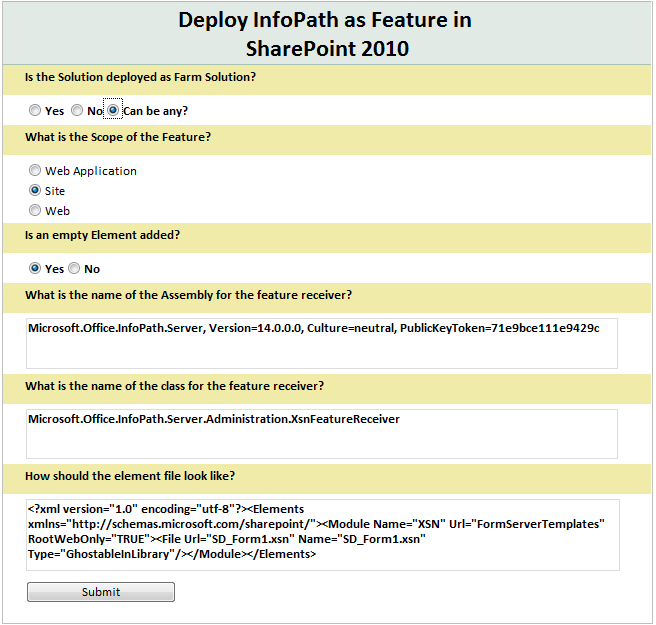The width and height of the screenshot is (656, 625).
Task: Choose Yes for empty Element added
Action: [x=35, y=268]
